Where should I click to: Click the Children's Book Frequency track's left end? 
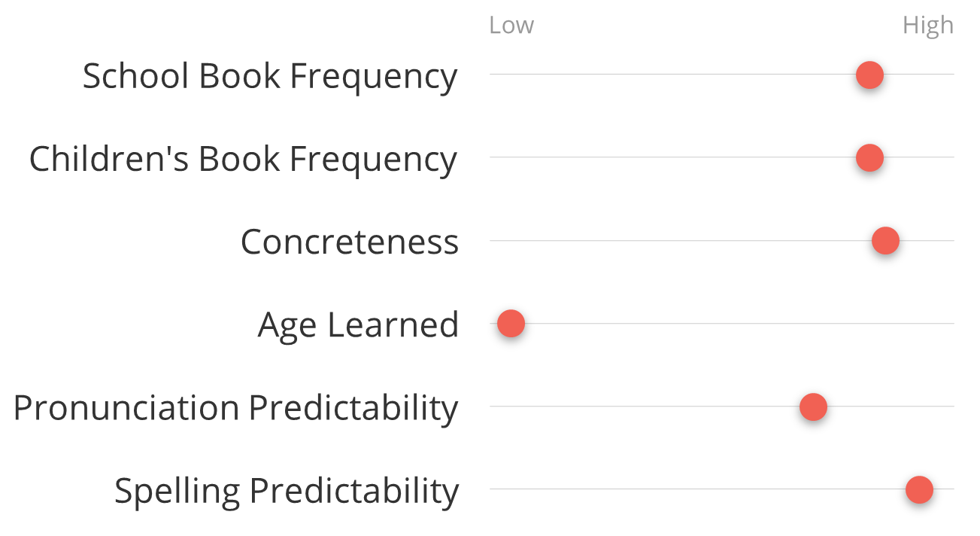(x=493, y=157)
